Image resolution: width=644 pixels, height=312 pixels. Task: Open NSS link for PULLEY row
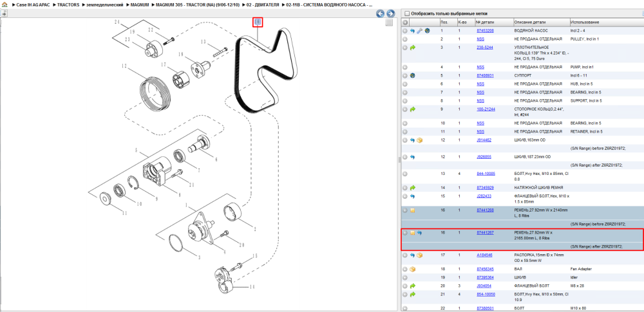click(x=480, y=39)
